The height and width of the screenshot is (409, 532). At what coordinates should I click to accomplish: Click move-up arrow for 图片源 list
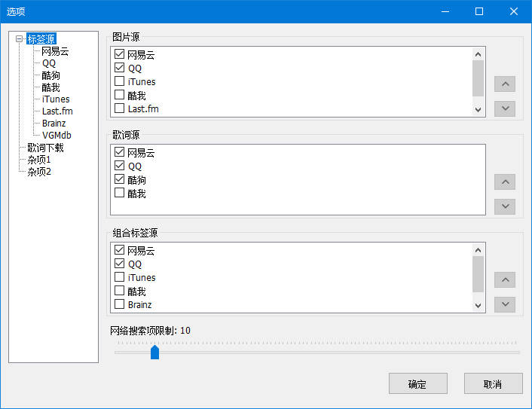pos(505,84)
